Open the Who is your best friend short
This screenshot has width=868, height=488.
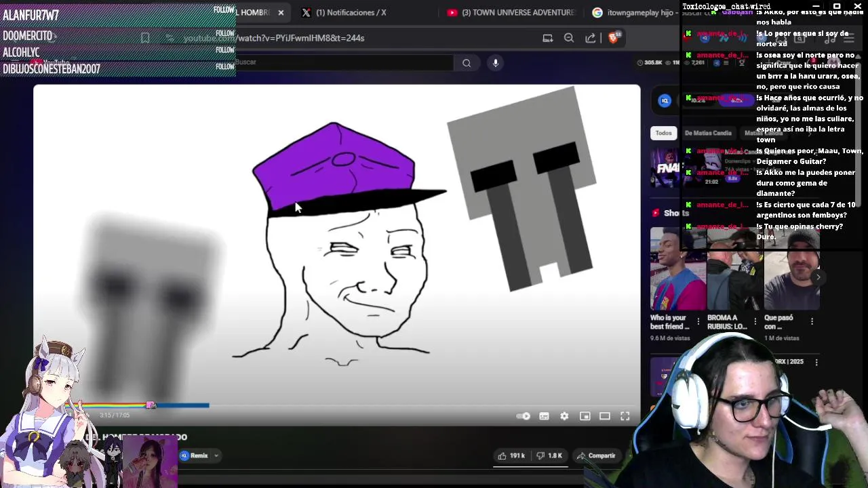point(677,268)
